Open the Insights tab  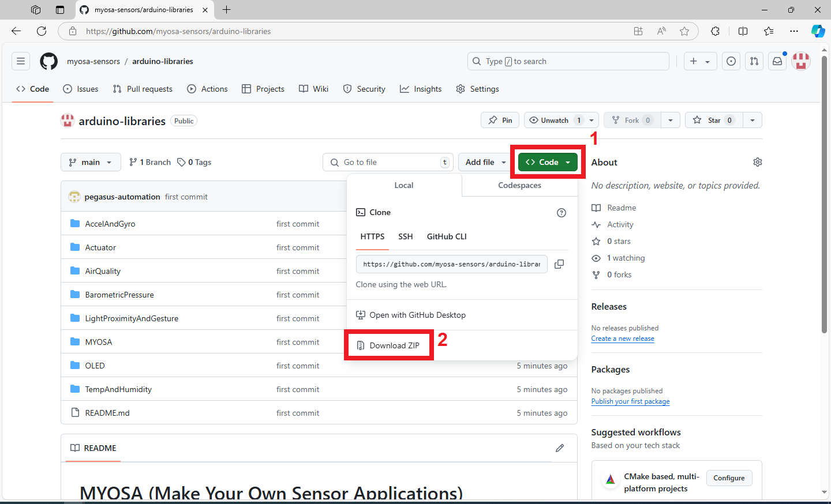[x=421, y=89]
